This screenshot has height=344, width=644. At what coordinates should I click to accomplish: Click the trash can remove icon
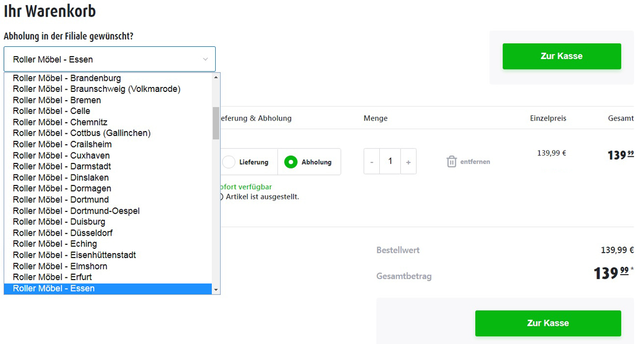(x=451, y=161)
